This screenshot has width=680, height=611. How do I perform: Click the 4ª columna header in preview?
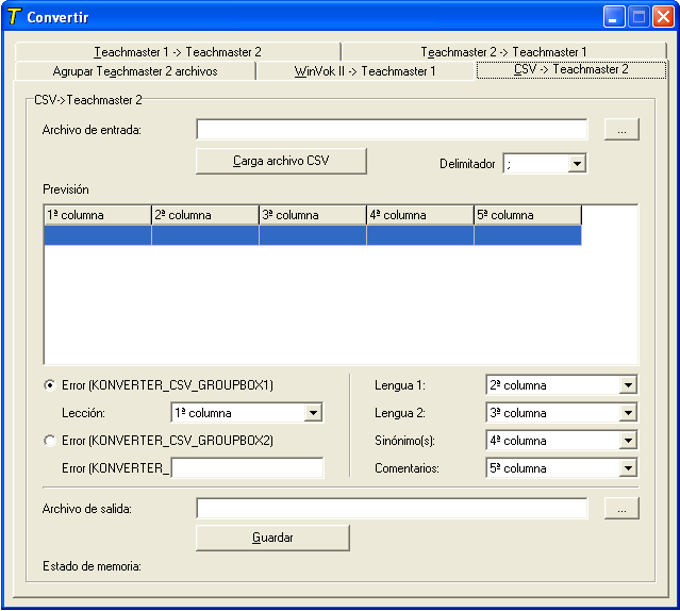[420, 215]
